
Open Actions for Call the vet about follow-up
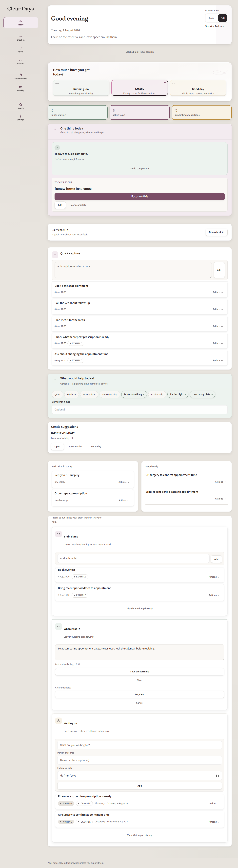[x=218, y=309]
